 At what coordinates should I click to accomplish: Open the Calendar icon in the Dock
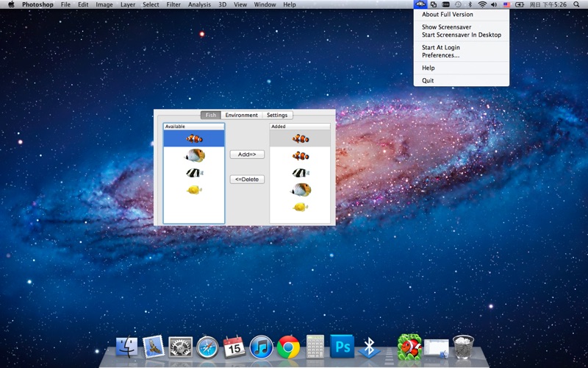tap(234, 346)
